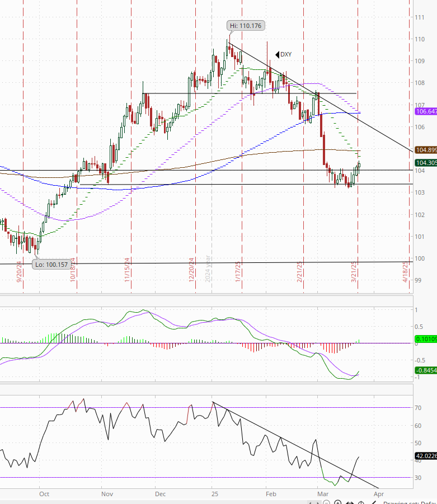Click the Mar label on time axis

(323, 494)
